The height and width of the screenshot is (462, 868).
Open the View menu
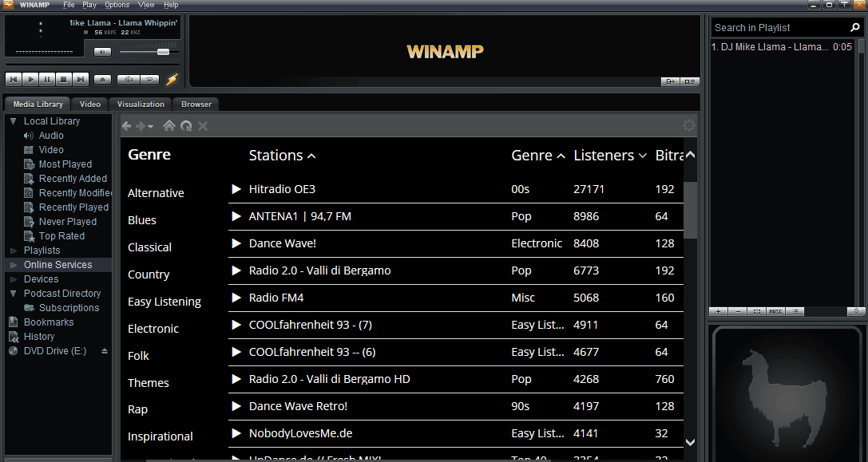click(x=146, y=5)
